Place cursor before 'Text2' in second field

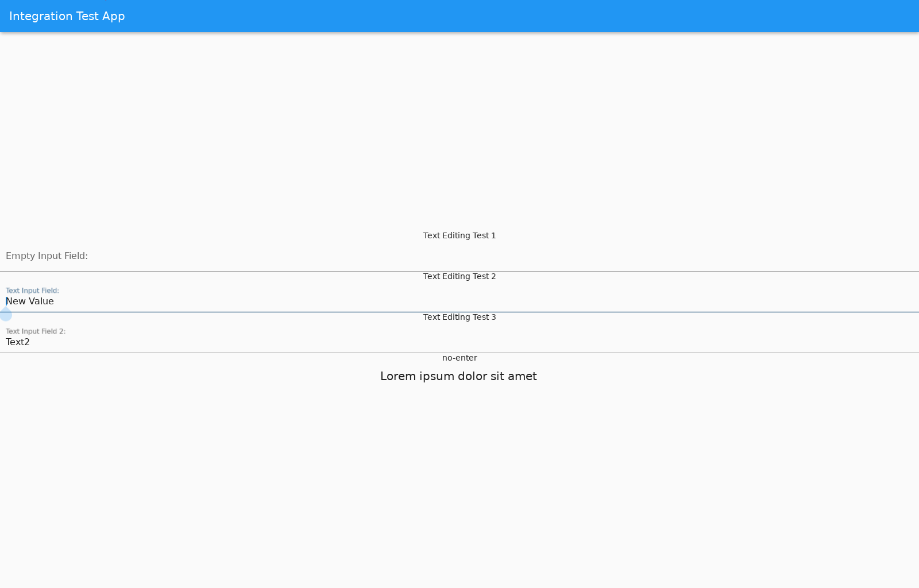(6, 342)
